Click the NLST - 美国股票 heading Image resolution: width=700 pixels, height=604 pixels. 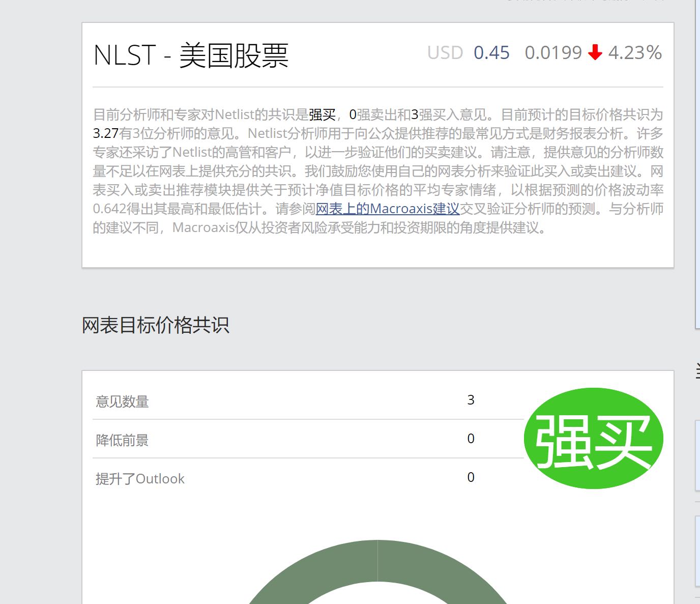[191, 55]
